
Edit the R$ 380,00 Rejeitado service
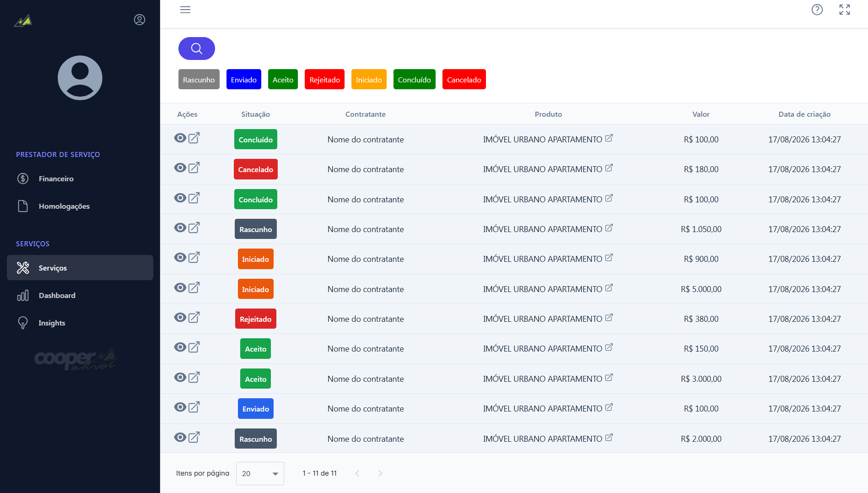click(194, 317)
